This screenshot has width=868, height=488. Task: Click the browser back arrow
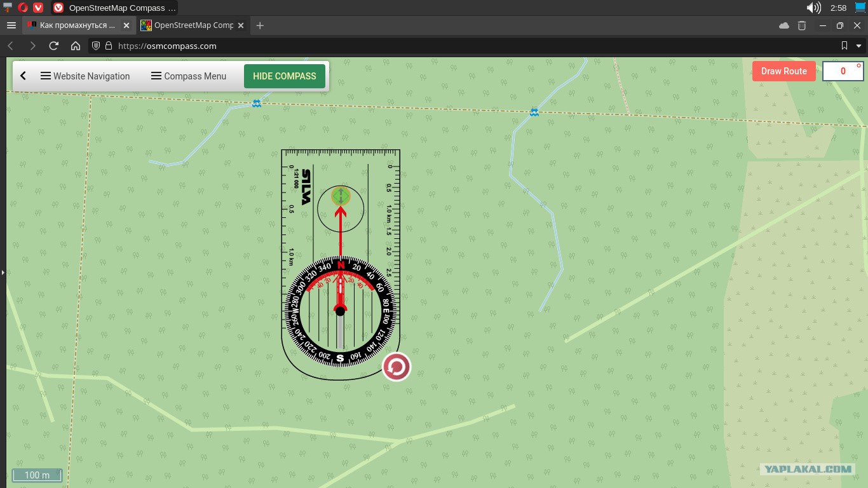pos(11,46)
